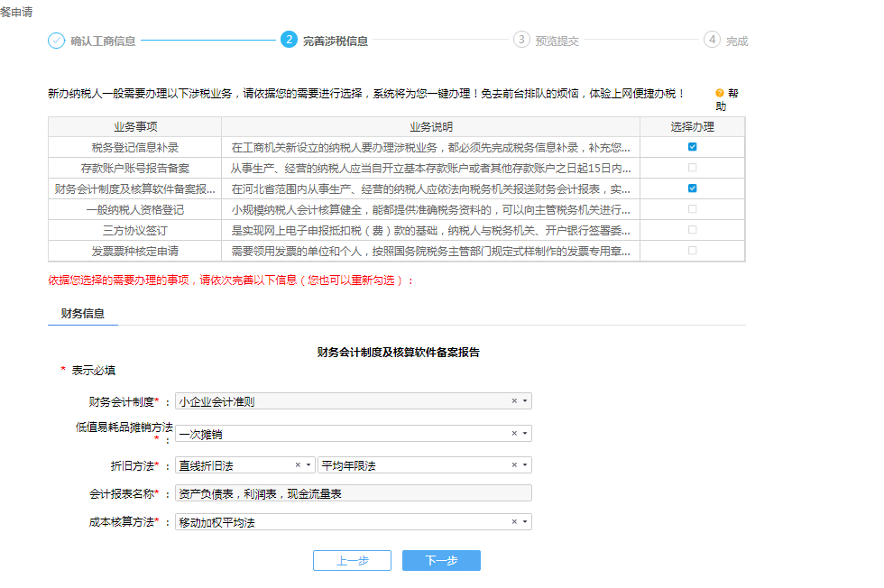This screenshot has height=588, width=884.
Task: Click the description starting 需要领用发票的单位和个人
Action: click(431, 252)
